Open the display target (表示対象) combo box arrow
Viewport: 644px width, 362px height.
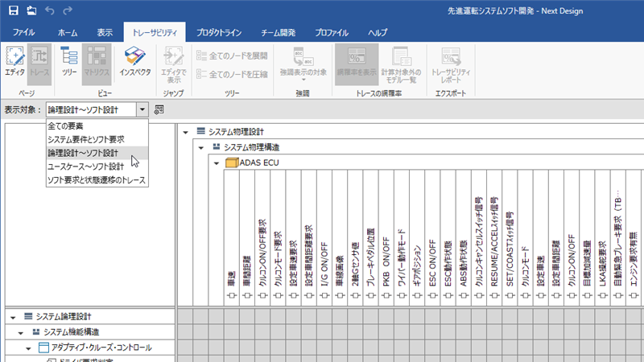pyautogui.click(x=142, y=109)
